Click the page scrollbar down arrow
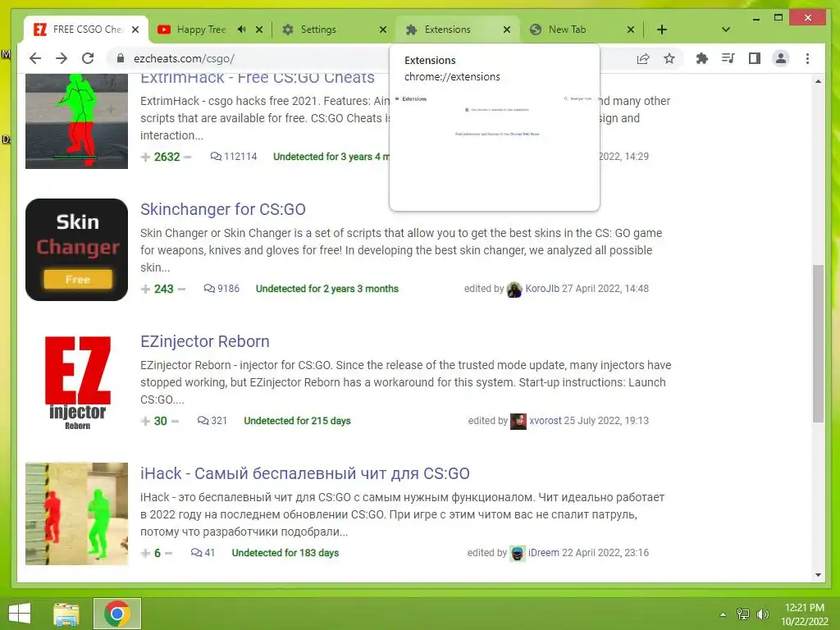 (818, 575)
